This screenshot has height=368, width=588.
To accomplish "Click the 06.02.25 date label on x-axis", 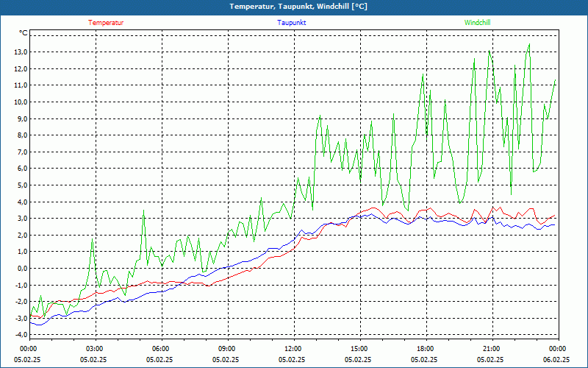I will (556, 359).
